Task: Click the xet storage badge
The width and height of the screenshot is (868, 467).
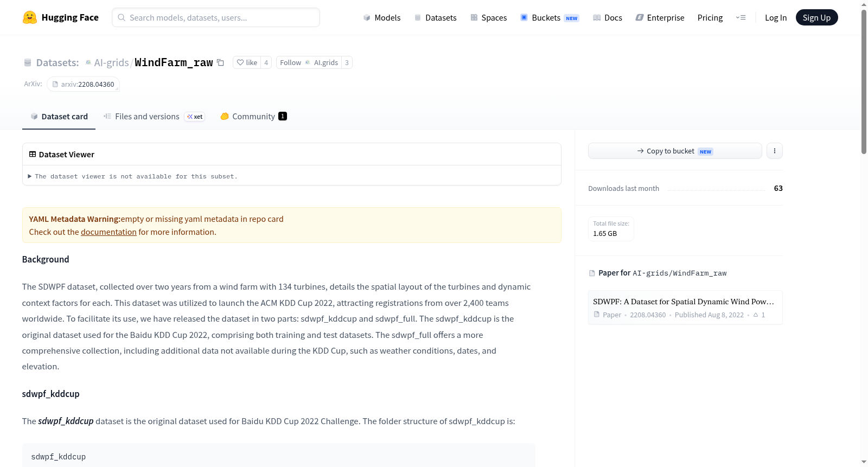Action: pos(195,117)
